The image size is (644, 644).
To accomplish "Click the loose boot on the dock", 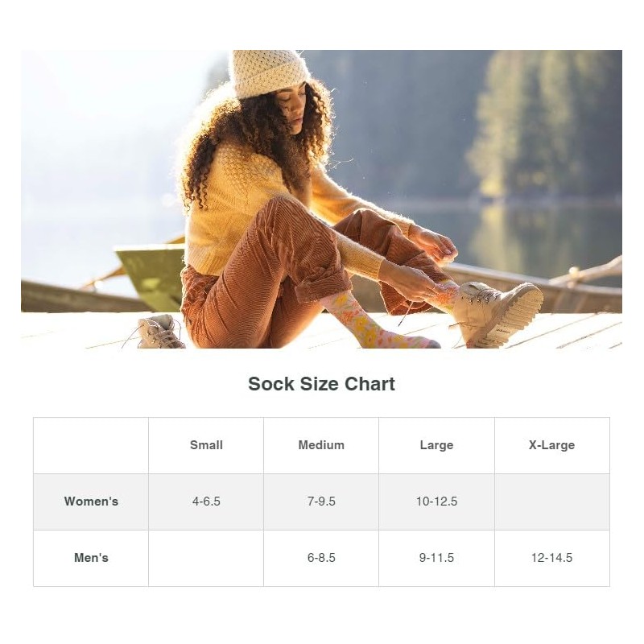I will coord(159,331).
